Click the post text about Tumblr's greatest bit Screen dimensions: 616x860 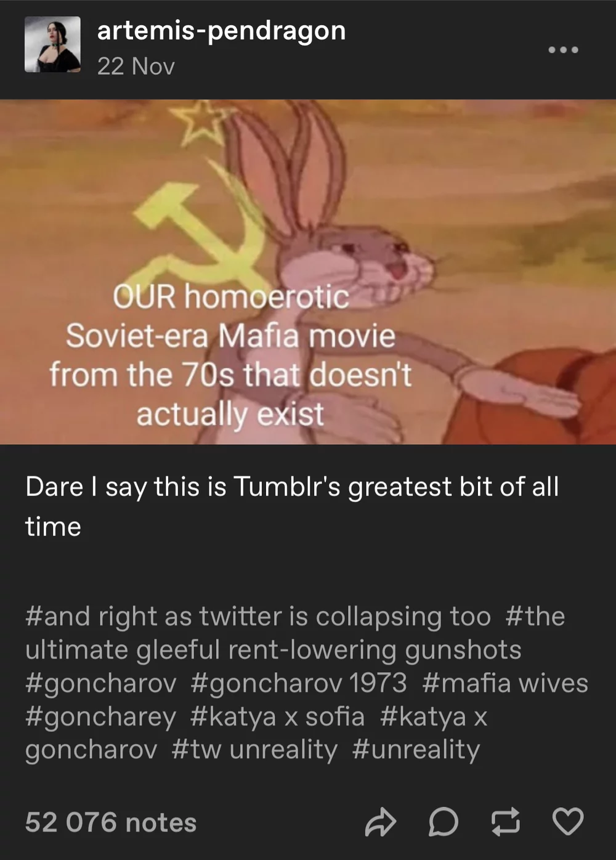[x=292, y=506]
